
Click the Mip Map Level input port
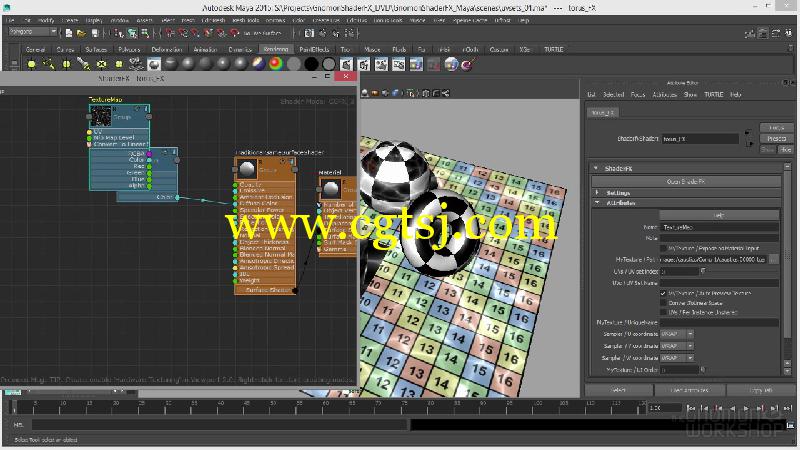[x=89, y=138]
